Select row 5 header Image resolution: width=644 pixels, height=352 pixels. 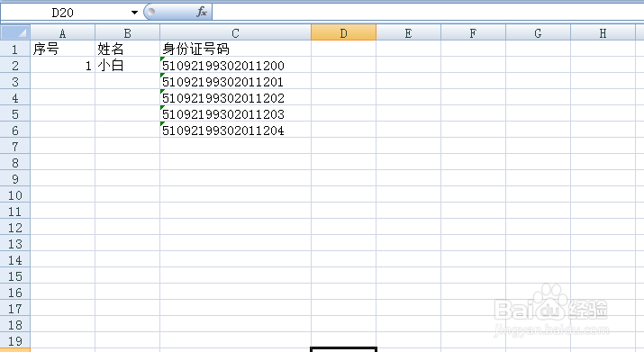click(x=15, y=113)
